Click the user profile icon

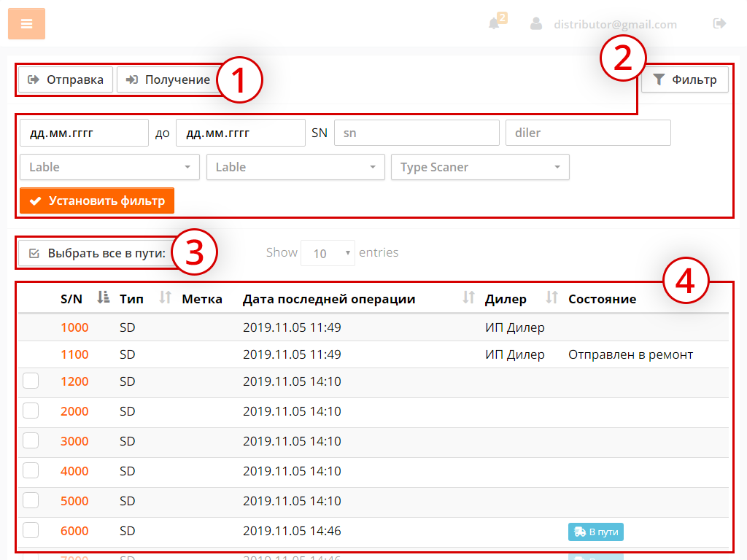point(536,23)
